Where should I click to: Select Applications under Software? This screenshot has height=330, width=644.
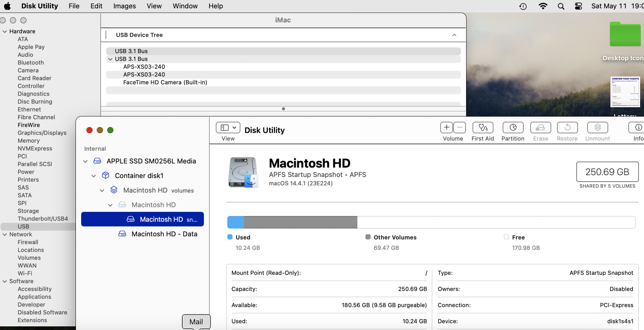coord(34,297)
